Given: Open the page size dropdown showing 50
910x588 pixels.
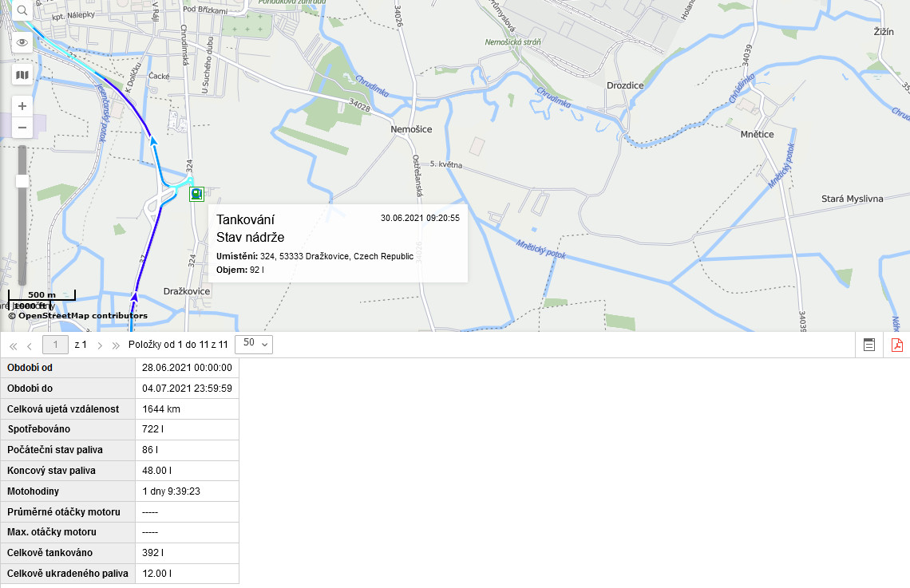Looking at the screenshot, I should tap(255, 344).
